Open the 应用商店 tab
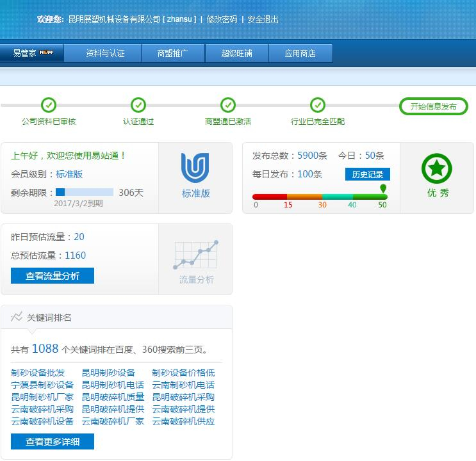This screenshot has width=476, height=461. click(300, 53)
